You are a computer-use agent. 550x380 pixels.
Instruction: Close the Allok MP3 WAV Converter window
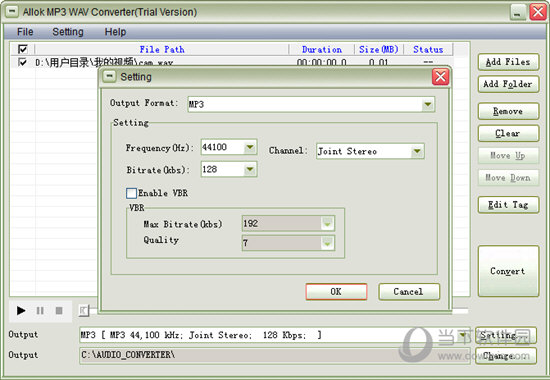538,12
